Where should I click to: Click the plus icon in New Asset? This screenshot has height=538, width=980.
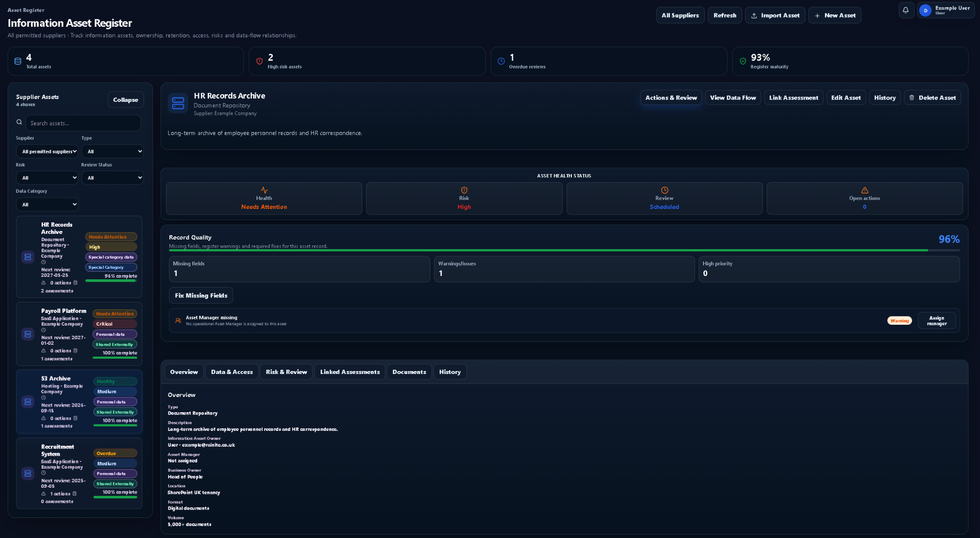817,16
